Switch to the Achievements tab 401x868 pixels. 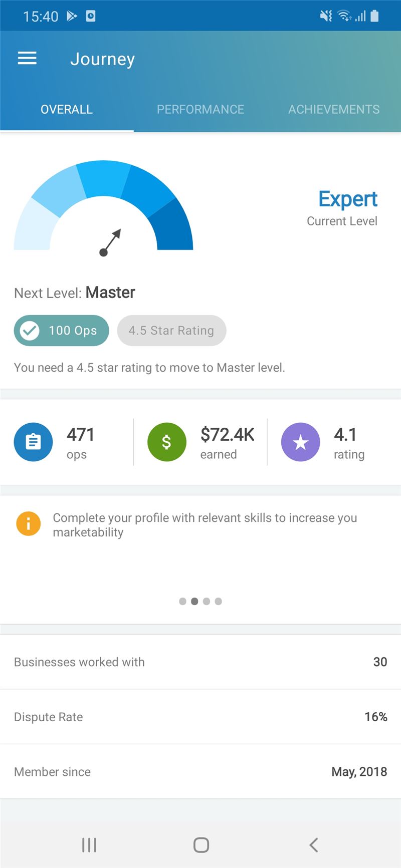click(x=334, y=109)
